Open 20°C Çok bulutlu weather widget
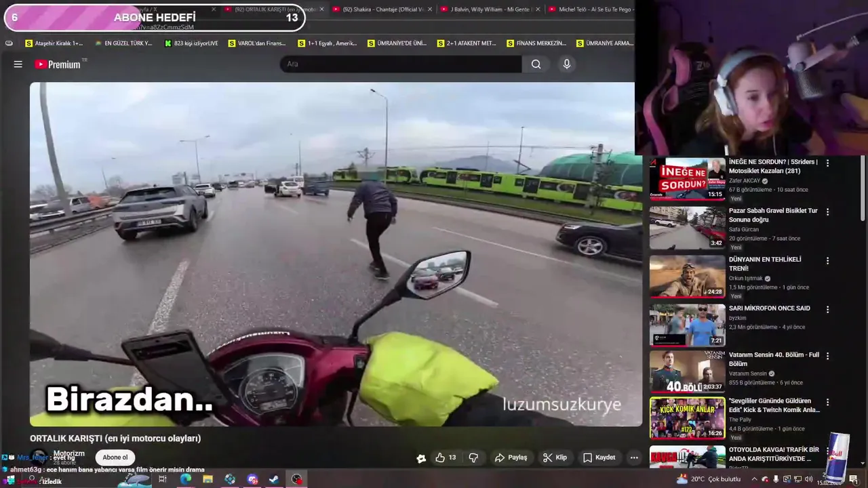This screenshot has height=488, width=868. coord(709,479)
